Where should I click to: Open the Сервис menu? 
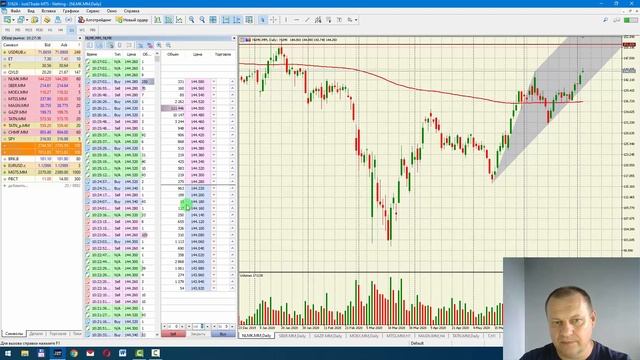[93, 11]
